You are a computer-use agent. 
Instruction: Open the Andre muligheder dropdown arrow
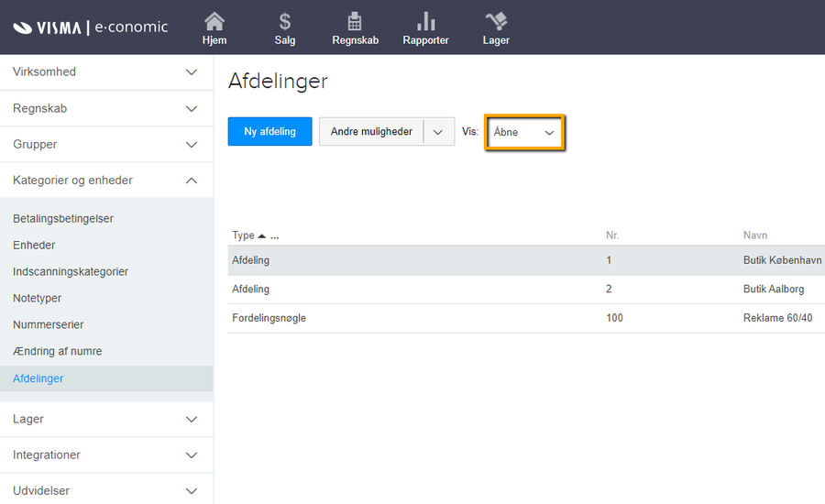click(438, 132)
